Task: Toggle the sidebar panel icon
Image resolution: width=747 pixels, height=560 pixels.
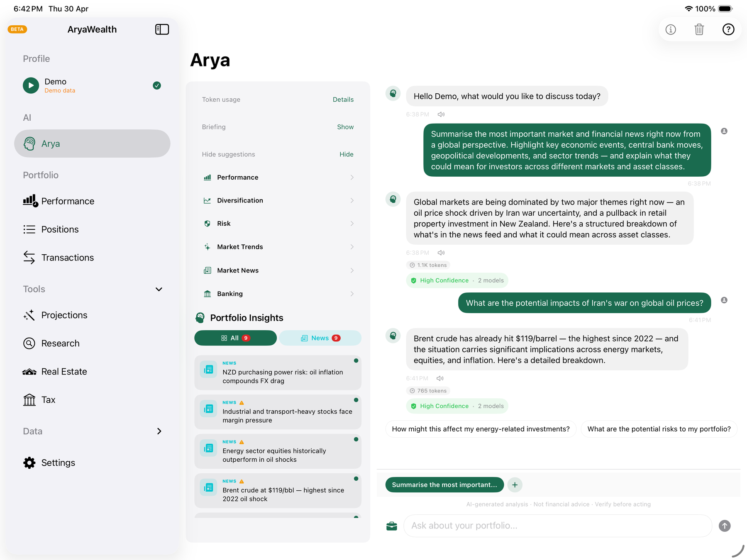Action: click(162, 29)
